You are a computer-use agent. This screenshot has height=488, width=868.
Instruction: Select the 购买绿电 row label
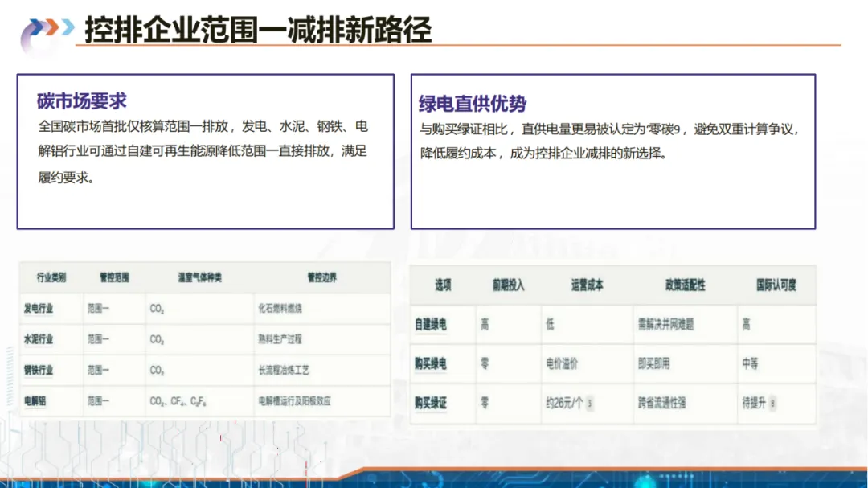coord(431,364)
